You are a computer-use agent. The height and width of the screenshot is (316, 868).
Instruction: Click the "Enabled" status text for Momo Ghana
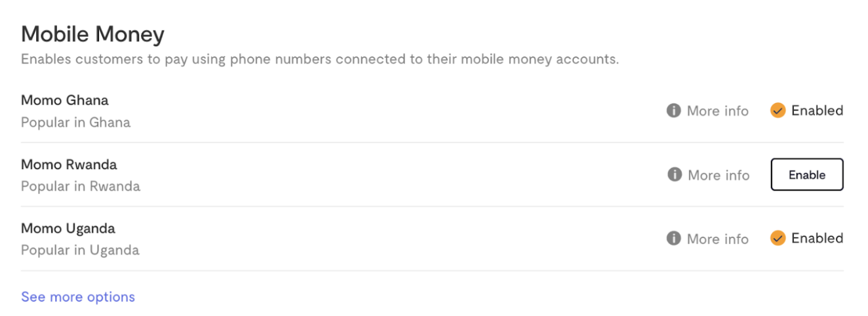tap(817, 111)
